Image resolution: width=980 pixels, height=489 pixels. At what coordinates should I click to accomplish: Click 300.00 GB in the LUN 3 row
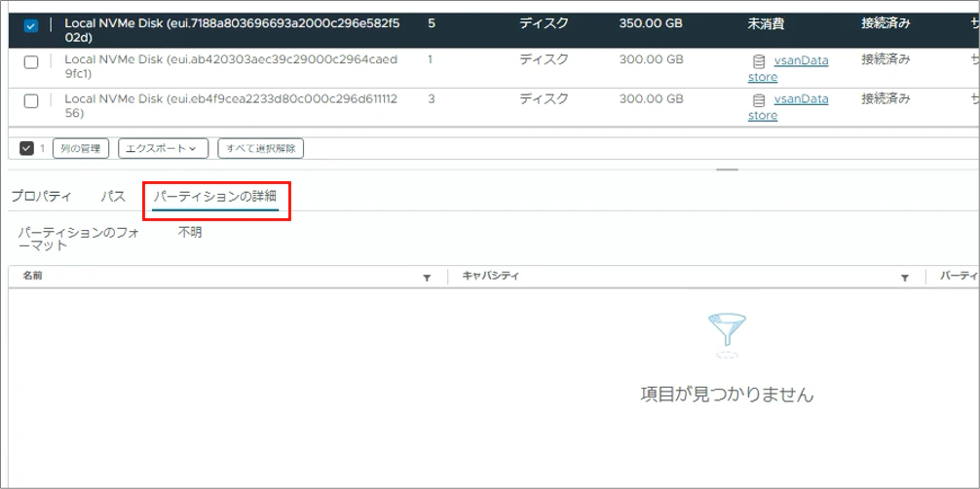651,98
